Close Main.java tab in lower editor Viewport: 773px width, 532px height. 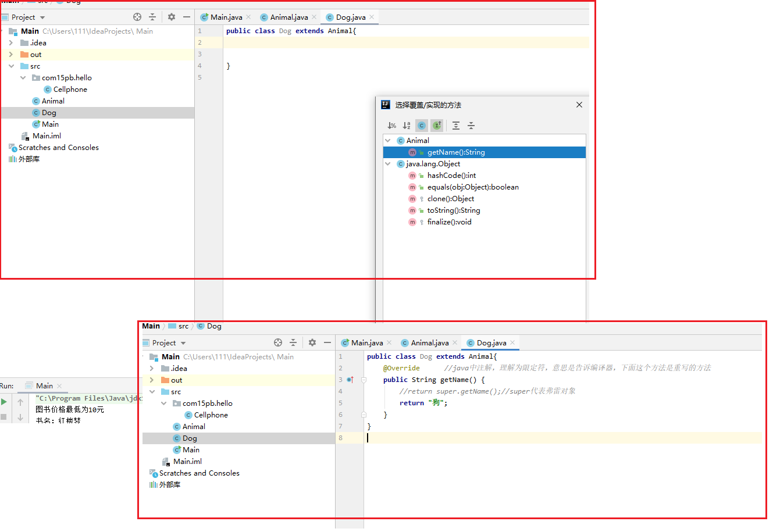(x=389, y=342)
